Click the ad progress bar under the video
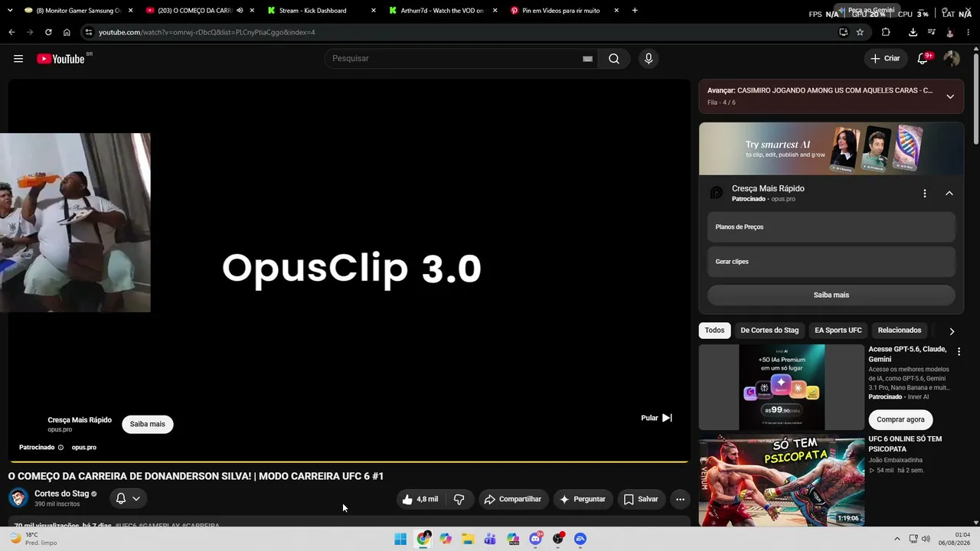This screenshot has width=980, height=551. click(348, 461)
